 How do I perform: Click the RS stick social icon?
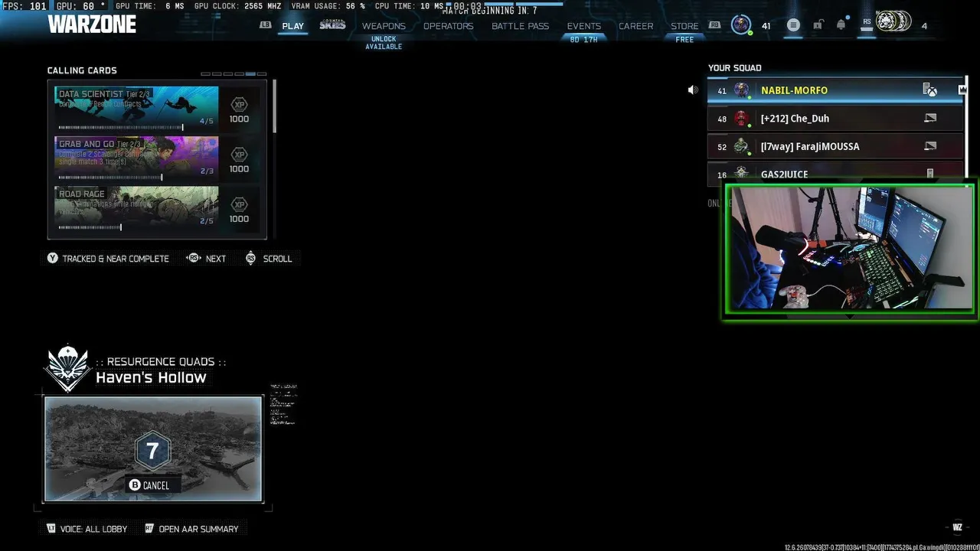pyautogui.click(x=867, y=24)
